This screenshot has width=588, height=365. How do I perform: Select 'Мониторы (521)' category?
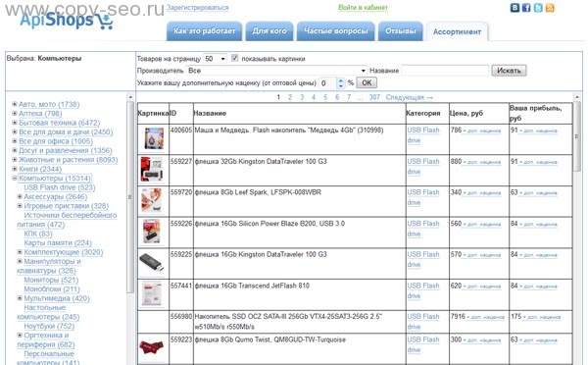point(51,280)
